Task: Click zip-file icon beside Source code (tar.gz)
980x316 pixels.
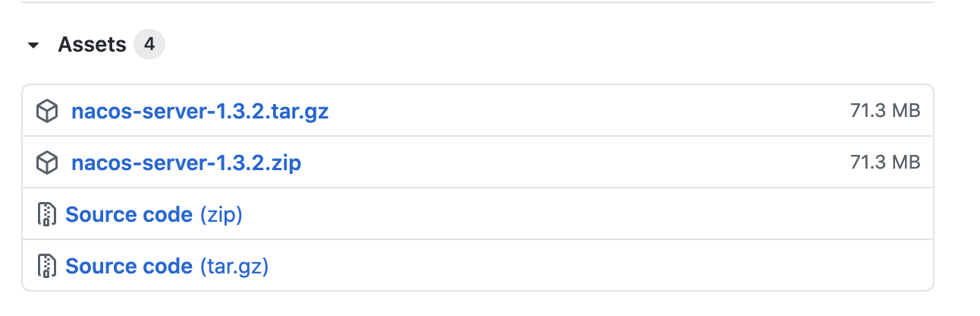Action: click(x=47, y=266)
